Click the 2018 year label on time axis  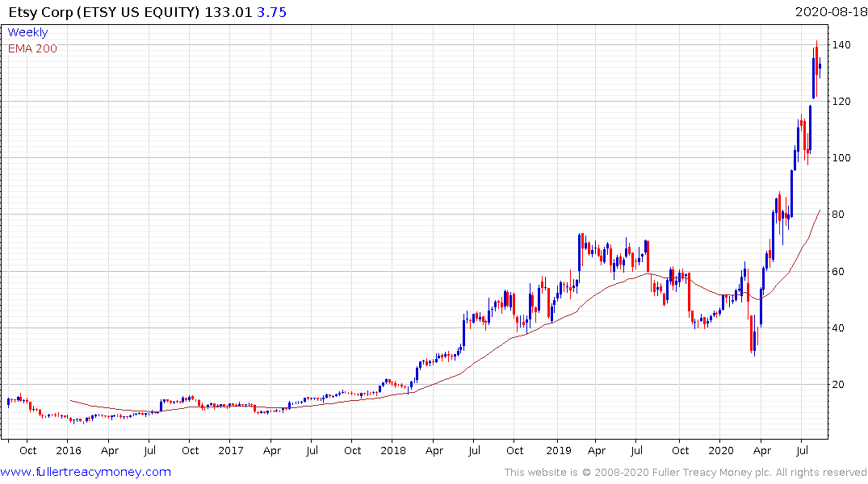[393, 450]
